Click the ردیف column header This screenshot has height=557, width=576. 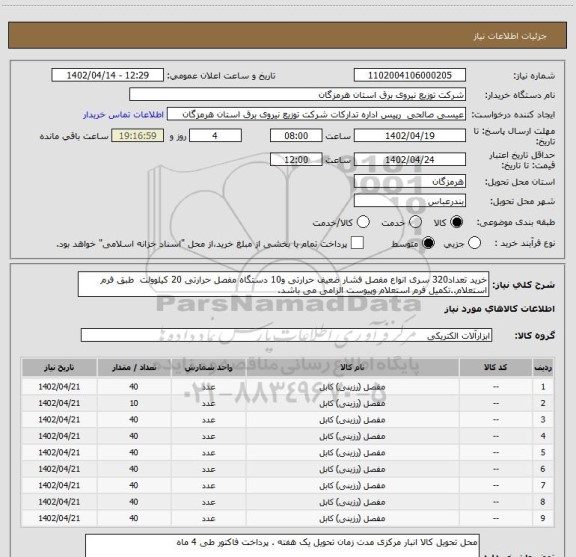[x=543, y=367]
